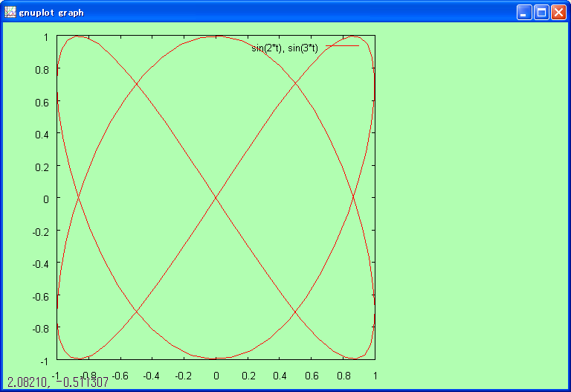This screenshot has width=571, height=392.
Task: Click the legend label 'sin(2*t), sin(3*t)'
Action: (x=285, y=48)
